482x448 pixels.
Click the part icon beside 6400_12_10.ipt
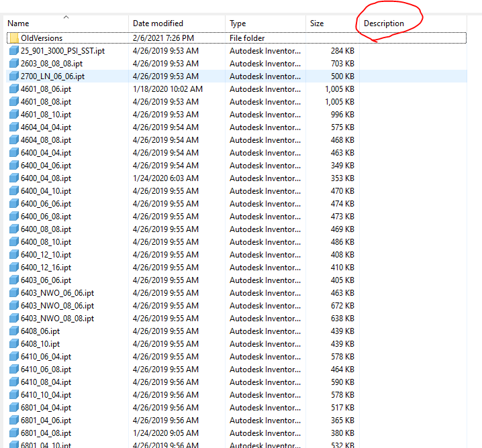pyautogui.click(x=14, y=255)
